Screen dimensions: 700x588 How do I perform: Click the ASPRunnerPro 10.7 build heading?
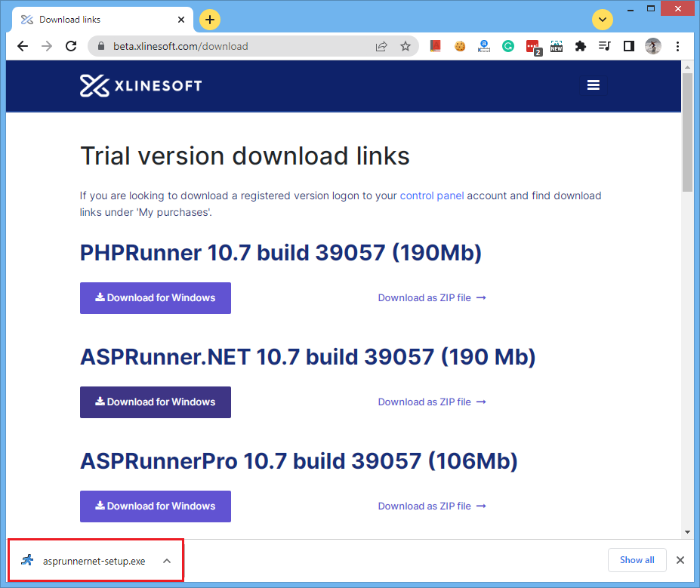pyautogui.click(x=299, y=461)
